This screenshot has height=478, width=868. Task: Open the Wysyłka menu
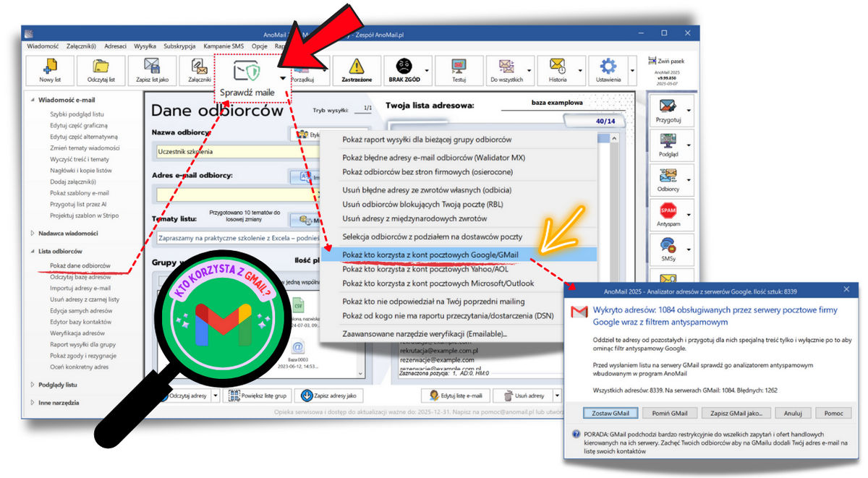click(x=145, y=45)
